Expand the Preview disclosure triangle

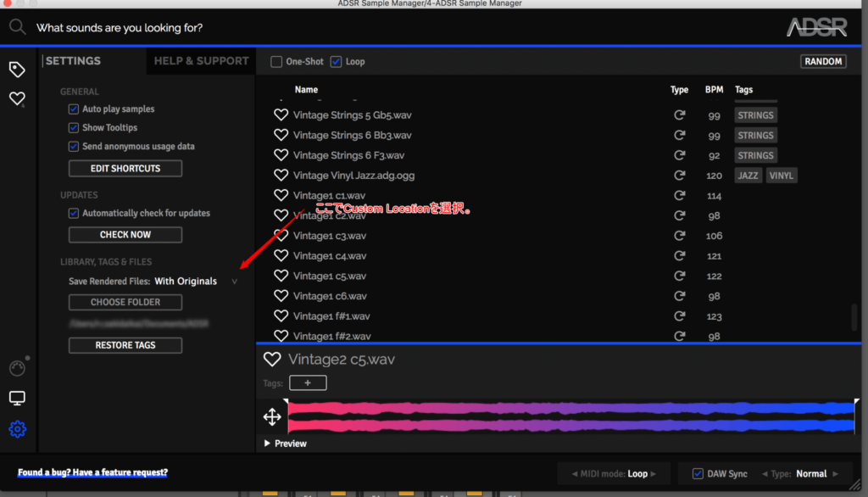268,444
